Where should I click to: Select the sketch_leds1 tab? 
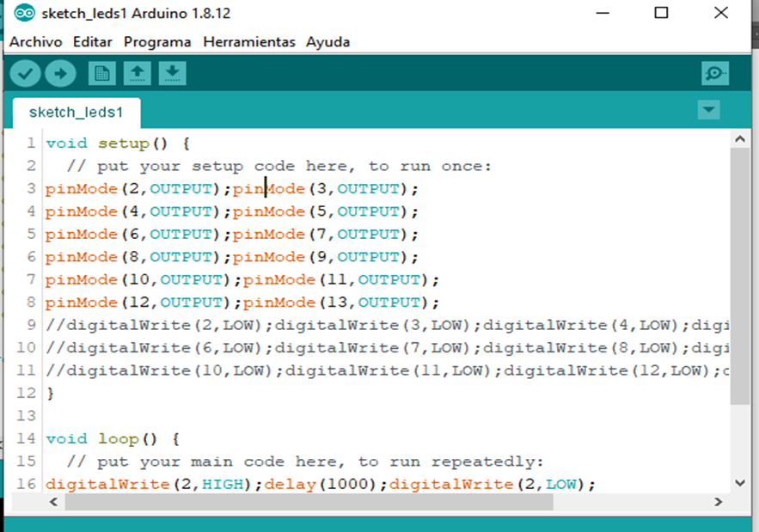77,113
